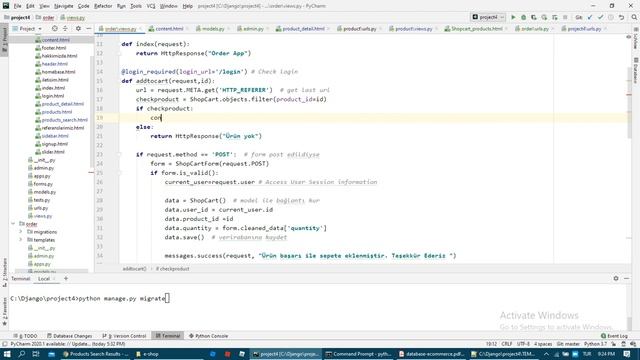Open the Project tool window side tab

click(x=4, y=39)
